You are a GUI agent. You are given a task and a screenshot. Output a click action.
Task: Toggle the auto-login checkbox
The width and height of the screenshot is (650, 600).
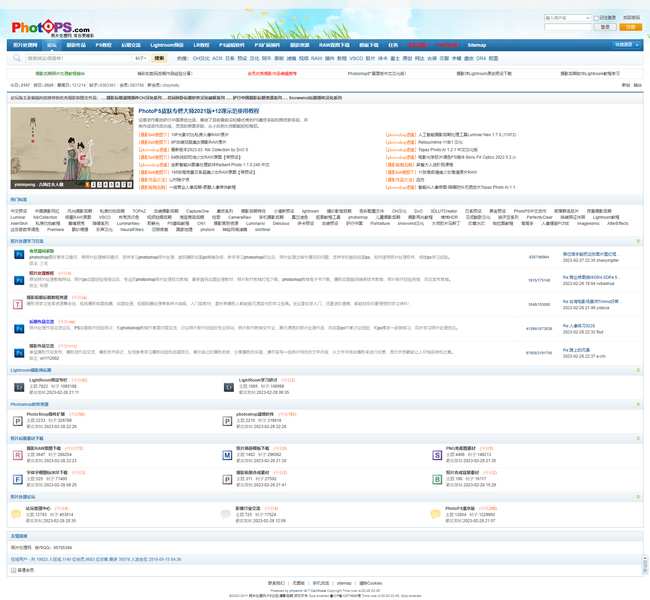[597, 18]
